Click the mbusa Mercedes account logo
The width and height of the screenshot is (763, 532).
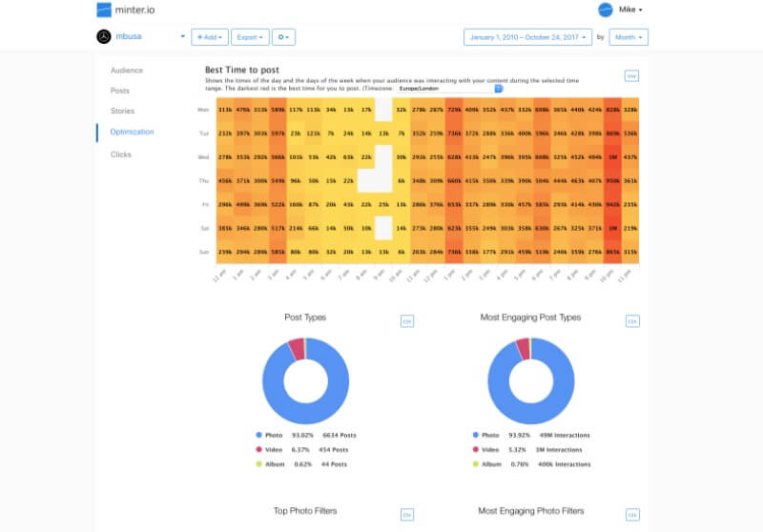click(104, 37)
